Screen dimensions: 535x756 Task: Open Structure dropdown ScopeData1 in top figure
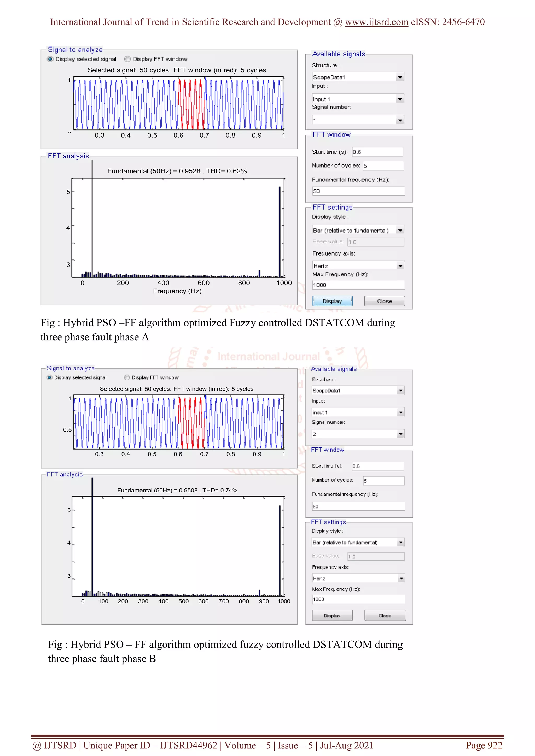coord(358,77)
